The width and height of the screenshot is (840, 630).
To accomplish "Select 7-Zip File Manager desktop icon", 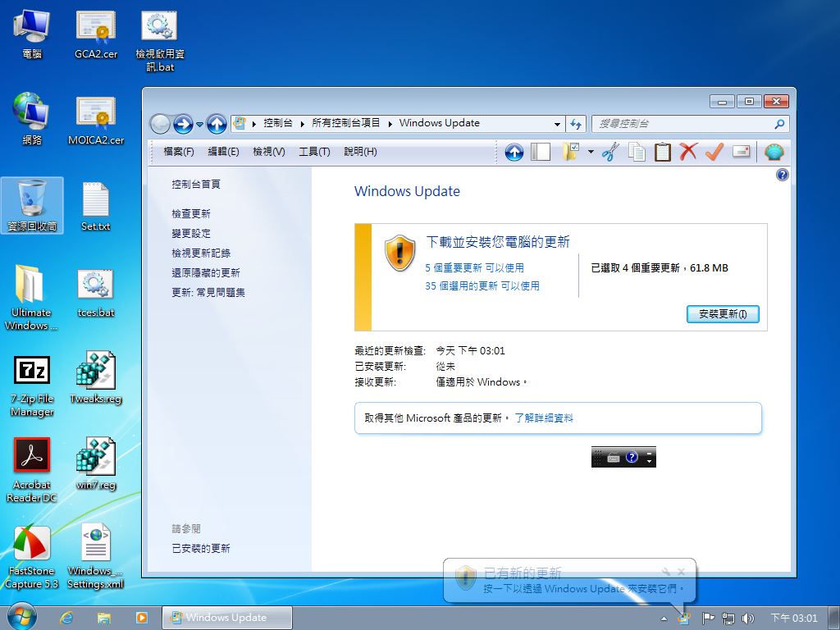I will point(32,386).
